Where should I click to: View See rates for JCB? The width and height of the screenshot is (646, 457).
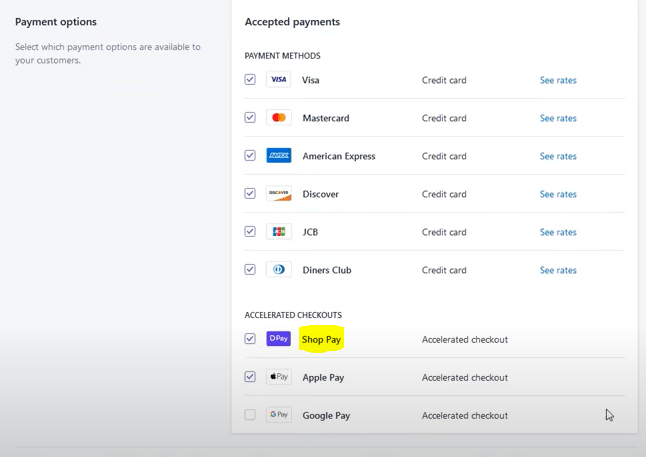(558, 232)
